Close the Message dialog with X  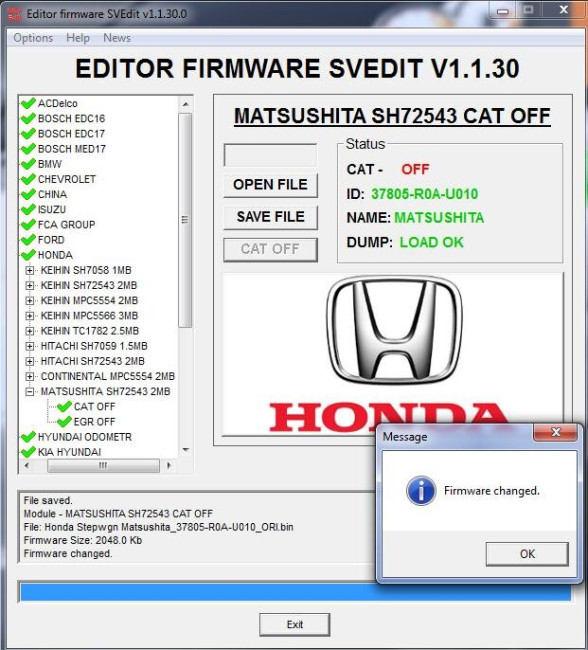556,432
